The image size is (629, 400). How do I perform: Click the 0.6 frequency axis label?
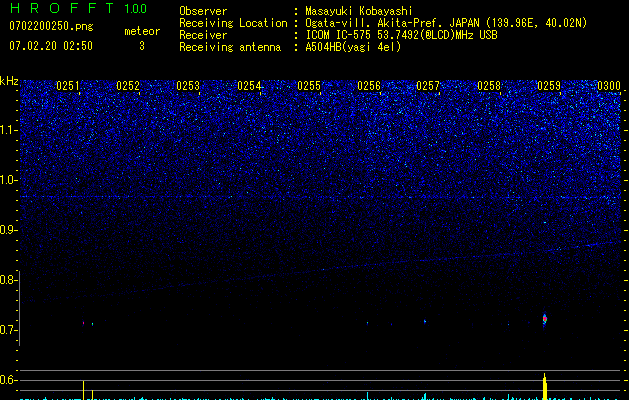click(8, 380)
